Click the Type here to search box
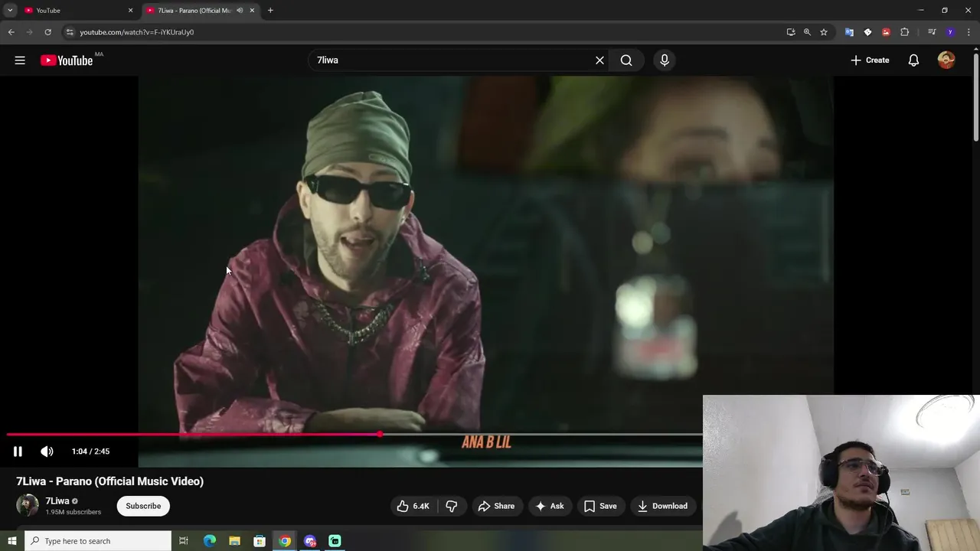This screenshot has height=551, width=980. (x=98, y=541)
